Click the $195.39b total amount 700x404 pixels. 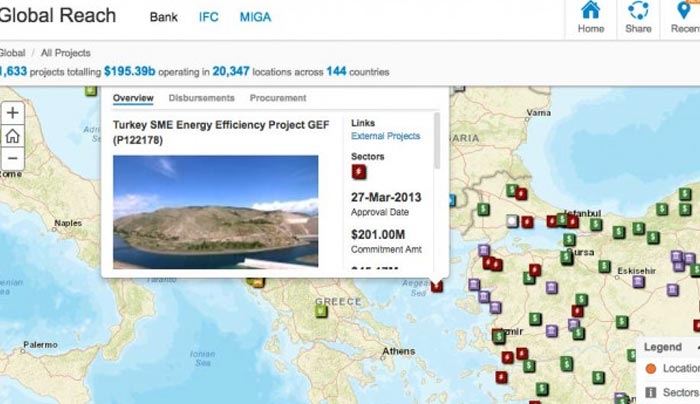pyautogui.click(x=129, y=71)
